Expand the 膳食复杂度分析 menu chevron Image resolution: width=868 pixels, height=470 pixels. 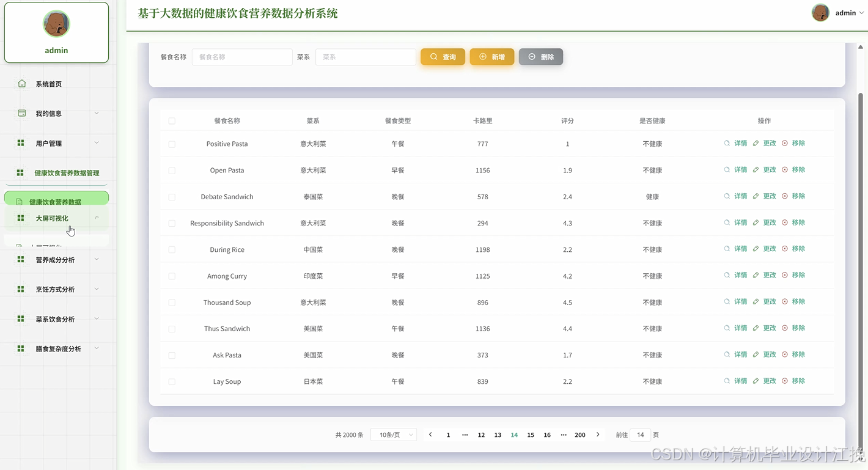click(97, 348)
